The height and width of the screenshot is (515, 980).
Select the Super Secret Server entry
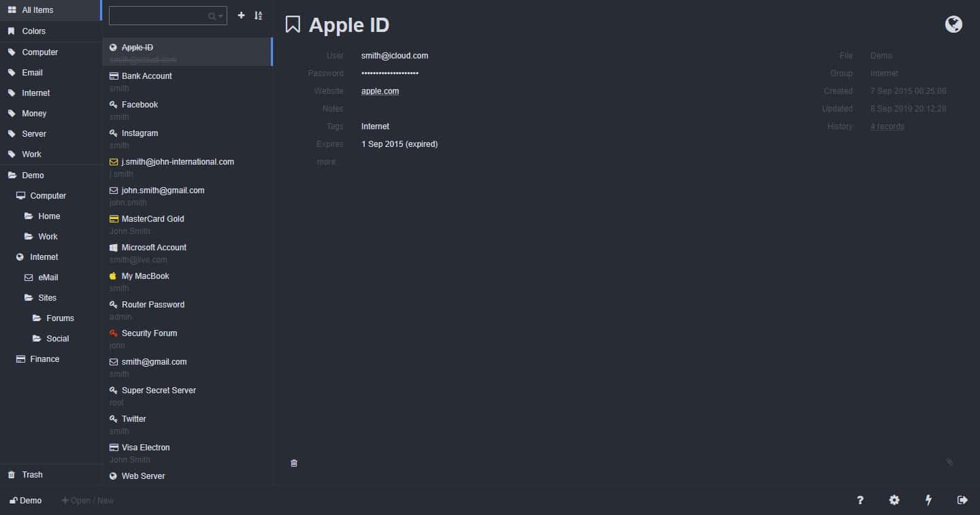click(x=187, y=395)
